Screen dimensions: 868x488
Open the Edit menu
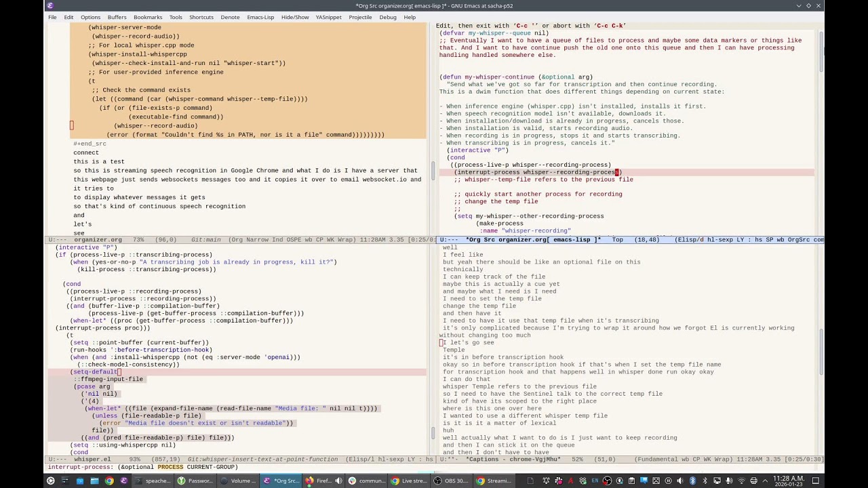(x=68, y=17)
